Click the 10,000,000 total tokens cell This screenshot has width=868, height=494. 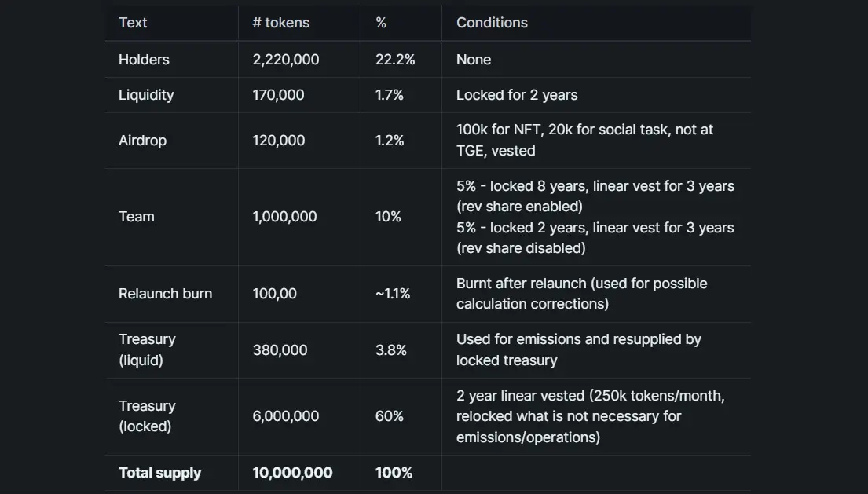click(x=292, y=473)
